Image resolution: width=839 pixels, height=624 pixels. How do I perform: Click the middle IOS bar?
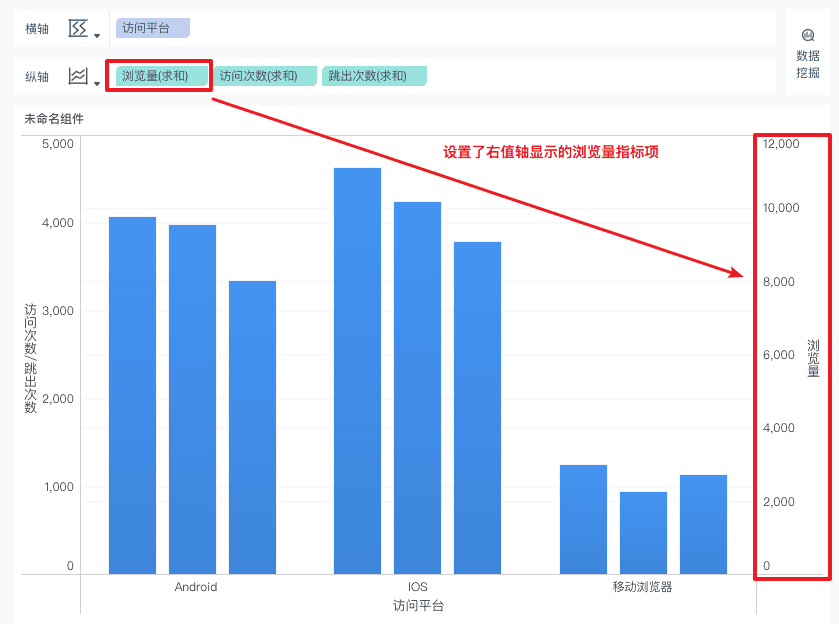click(417, 388)
